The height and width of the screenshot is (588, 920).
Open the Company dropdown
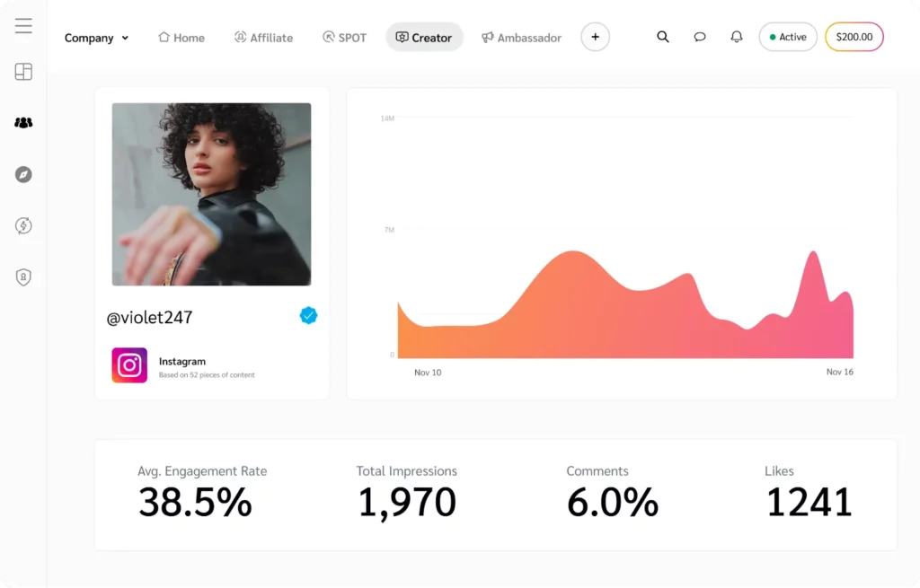[x=96, y=38]
